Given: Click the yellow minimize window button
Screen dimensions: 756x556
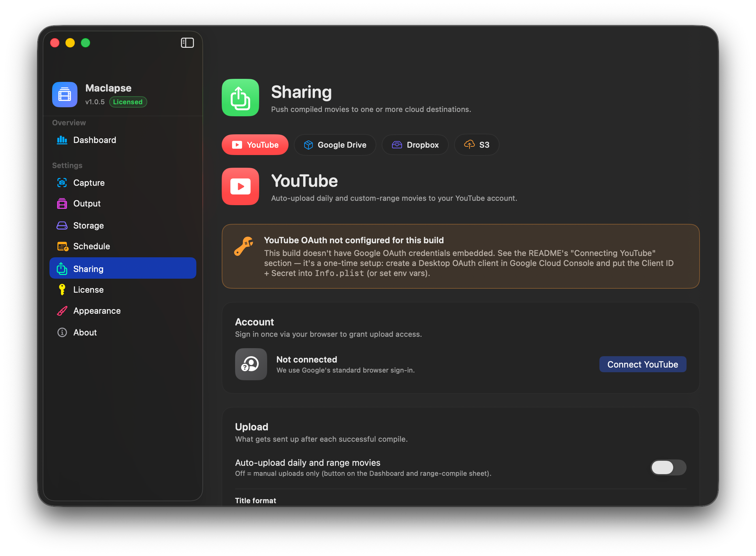Looking at the screenshot, I should tap(70, 43).
